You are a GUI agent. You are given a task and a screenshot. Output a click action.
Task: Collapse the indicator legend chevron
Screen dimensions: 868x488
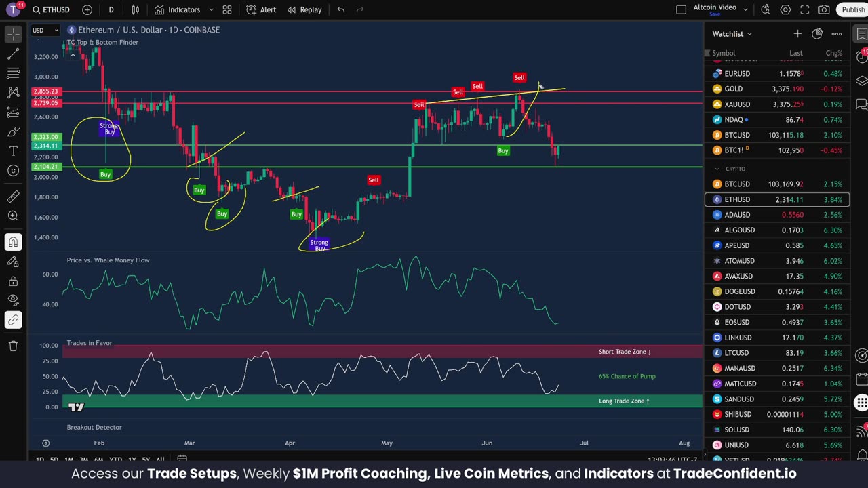coord(73,55)
